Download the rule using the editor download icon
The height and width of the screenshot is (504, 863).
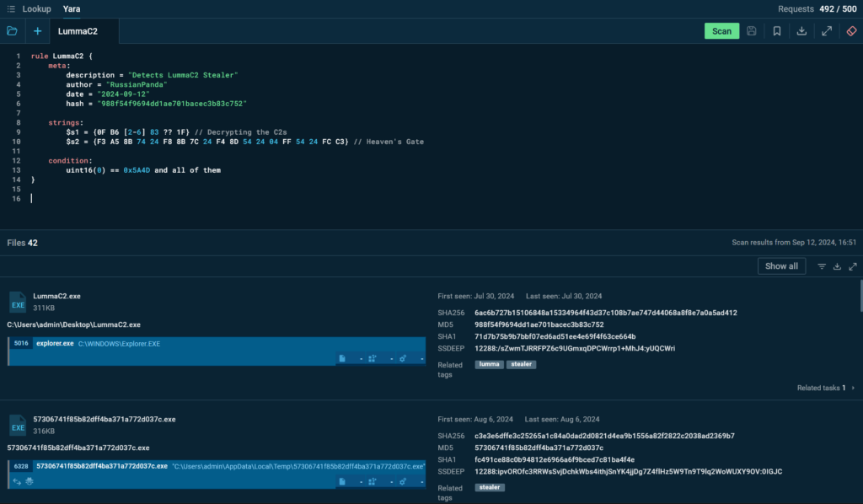[801, 31]
